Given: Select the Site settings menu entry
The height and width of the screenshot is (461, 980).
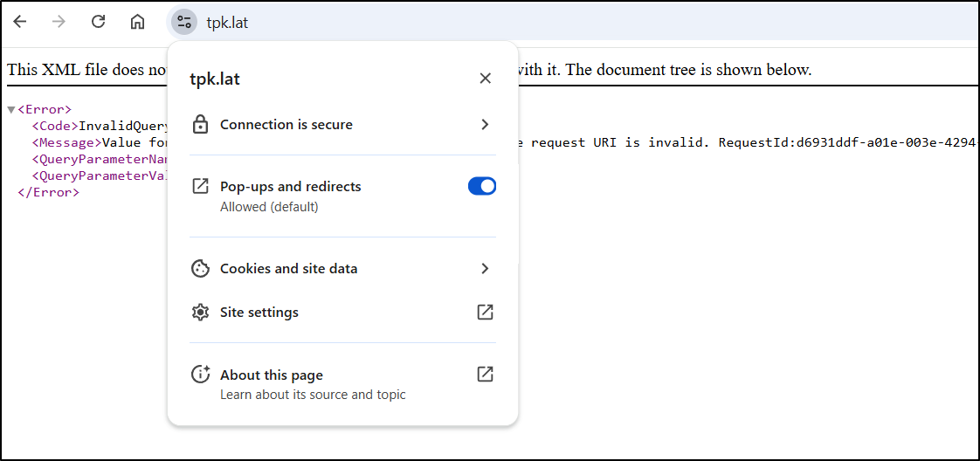Looking at the screenshot, I should (x=259, y=313).
